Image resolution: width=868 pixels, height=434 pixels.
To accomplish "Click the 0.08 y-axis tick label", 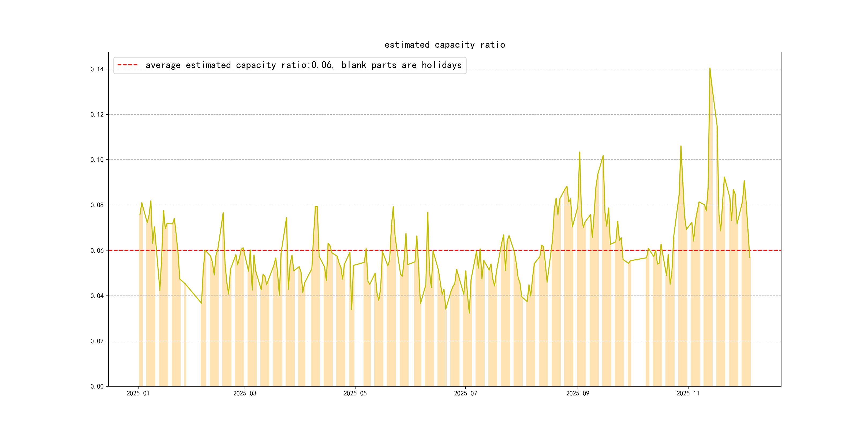I will tap(97, 205).
